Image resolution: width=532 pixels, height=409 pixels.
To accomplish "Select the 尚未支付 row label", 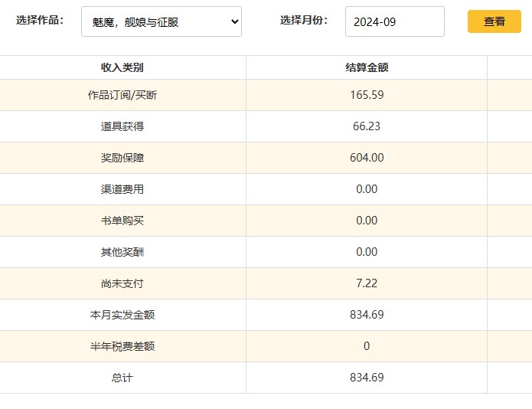I will (122, 283).
